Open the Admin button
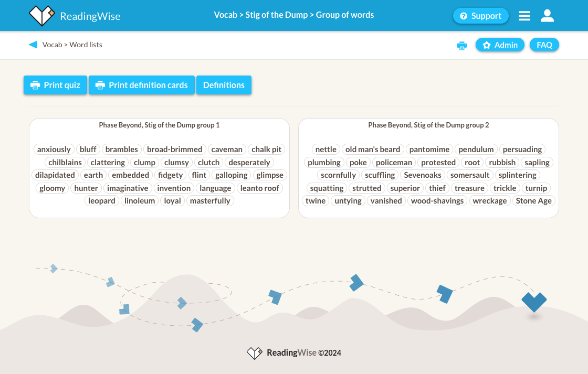The width and height of the screenshot is (588, 374). 500,45
